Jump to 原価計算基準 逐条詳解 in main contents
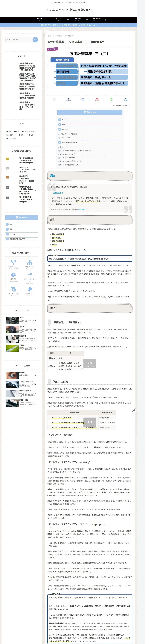 pos(69,143)
